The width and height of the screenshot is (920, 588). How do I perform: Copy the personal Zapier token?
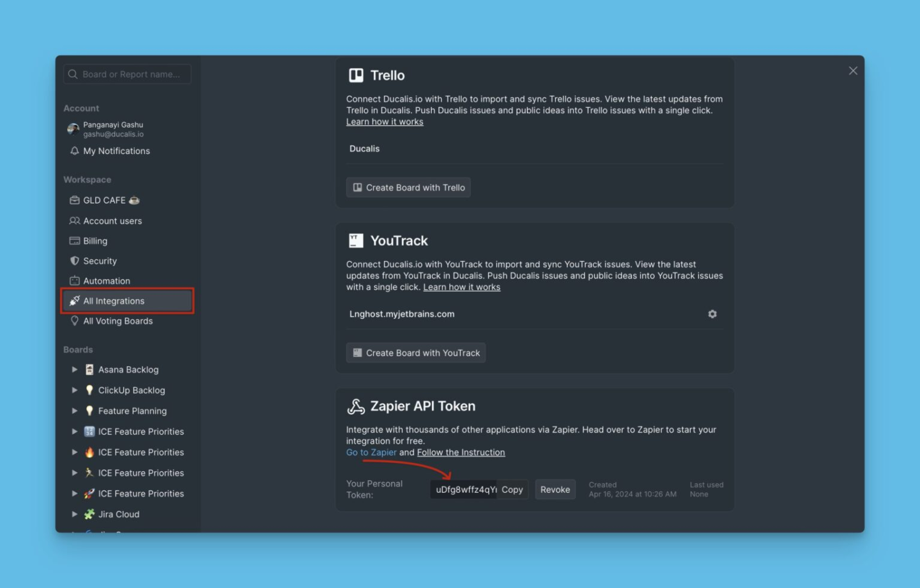click(x=512, y=490)
